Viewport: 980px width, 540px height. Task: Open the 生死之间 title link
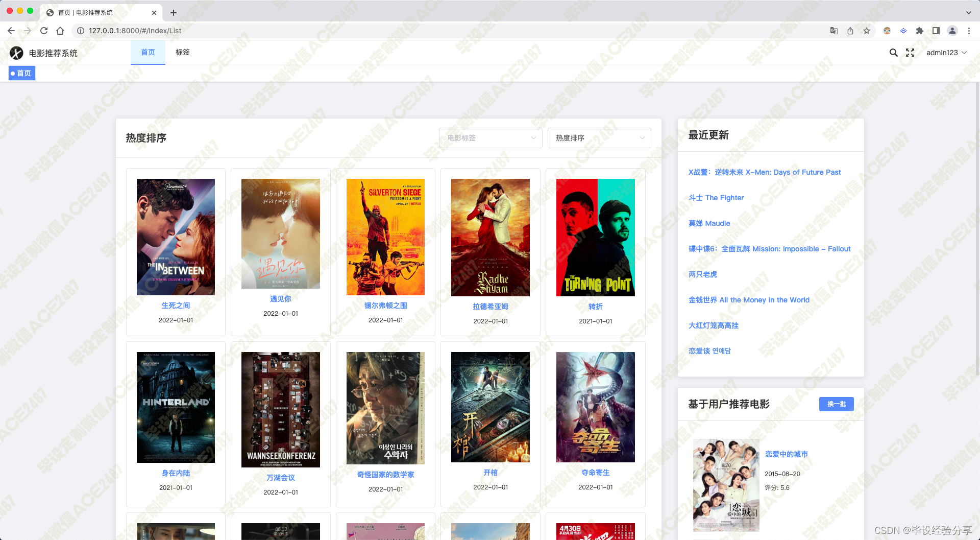(176, 306)
